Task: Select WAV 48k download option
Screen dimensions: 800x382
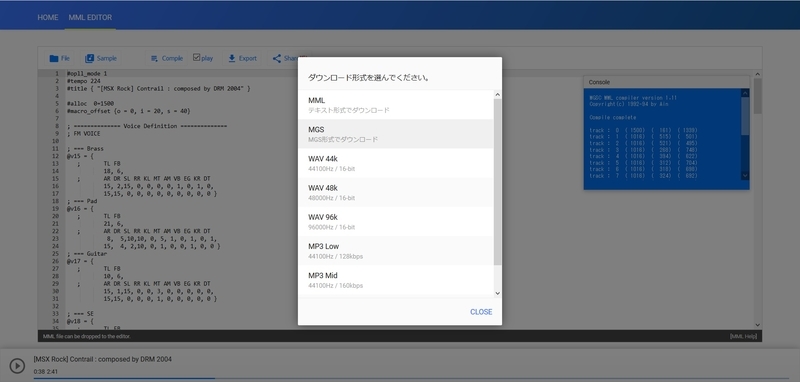Action: [x=395, y=192]
